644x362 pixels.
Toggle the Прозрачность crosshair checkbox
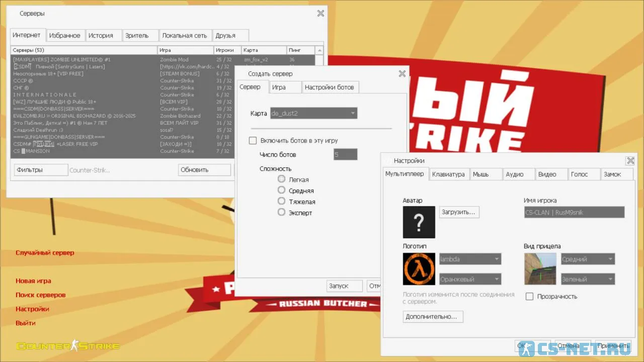(x=529, y=297)
